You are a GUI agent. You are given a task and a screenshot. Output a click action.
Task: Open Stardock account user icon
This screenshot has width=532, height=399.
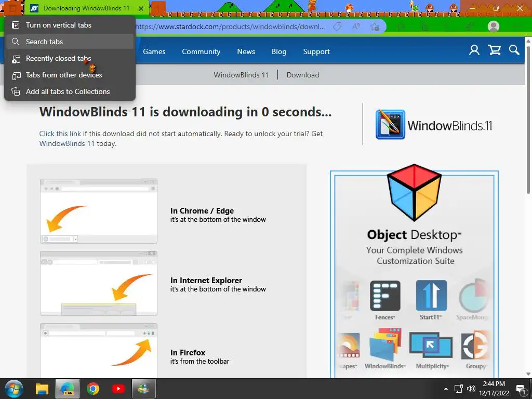pos(474,50)
